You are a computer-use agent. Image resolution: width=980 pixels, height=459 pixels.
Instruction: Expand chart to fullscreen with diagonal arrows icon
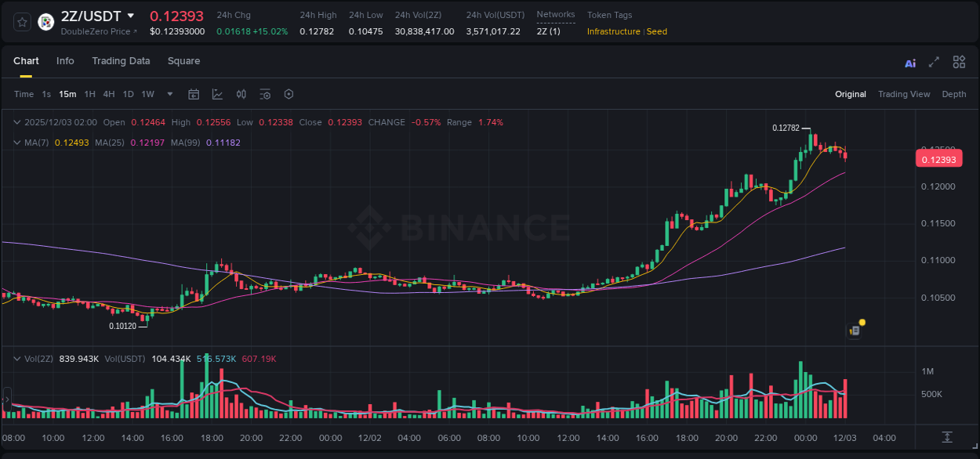click(934, 62)
